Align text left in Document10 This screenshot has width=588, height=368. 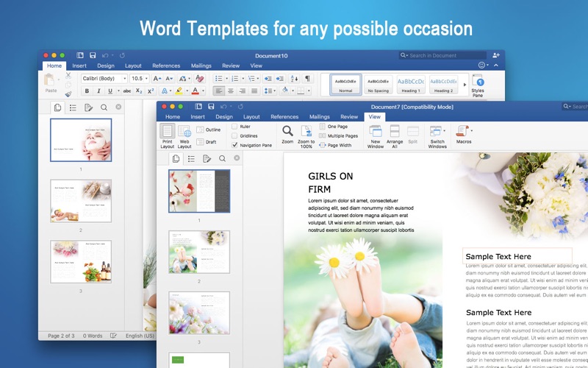pos(219,91)
